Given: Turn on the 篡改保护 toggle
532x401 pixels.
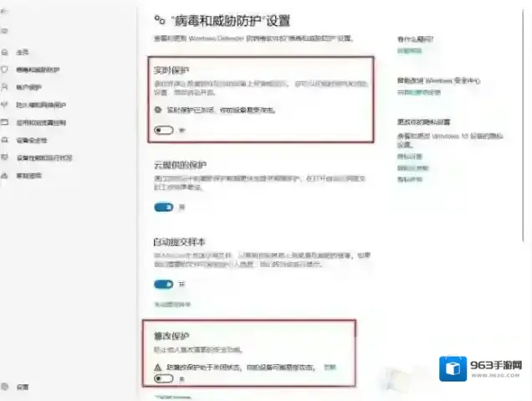Looking at the screenshot, I should (x=164, y=378).
